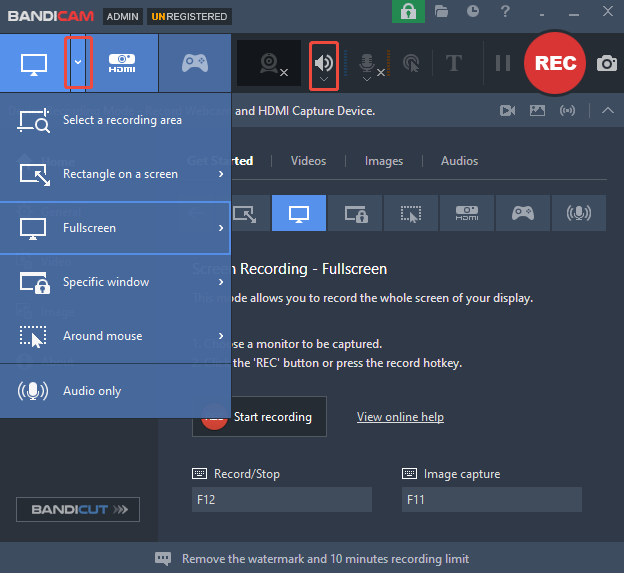Click keyboard icon beside Image capture

[410, 474]
